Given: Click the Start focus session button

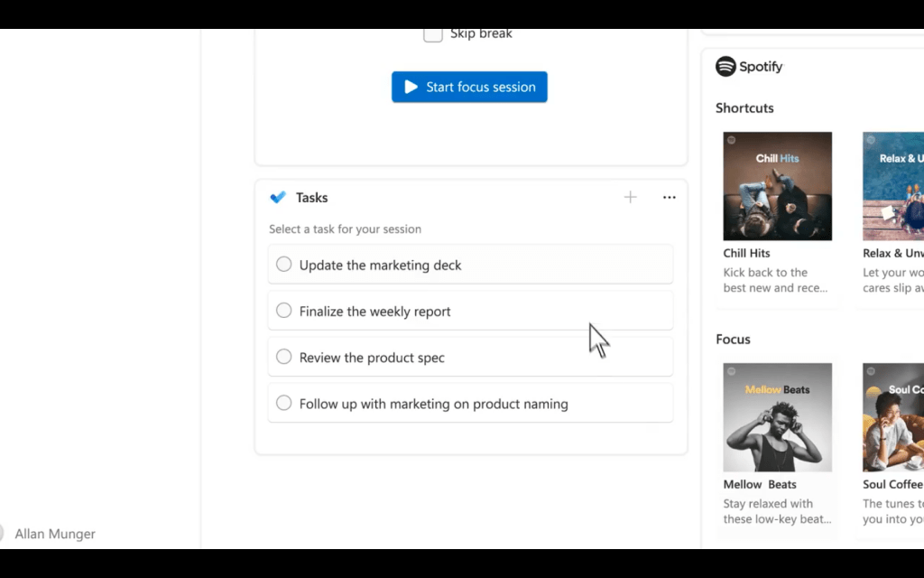Looking at the screenshot, I should click(469, 87).
